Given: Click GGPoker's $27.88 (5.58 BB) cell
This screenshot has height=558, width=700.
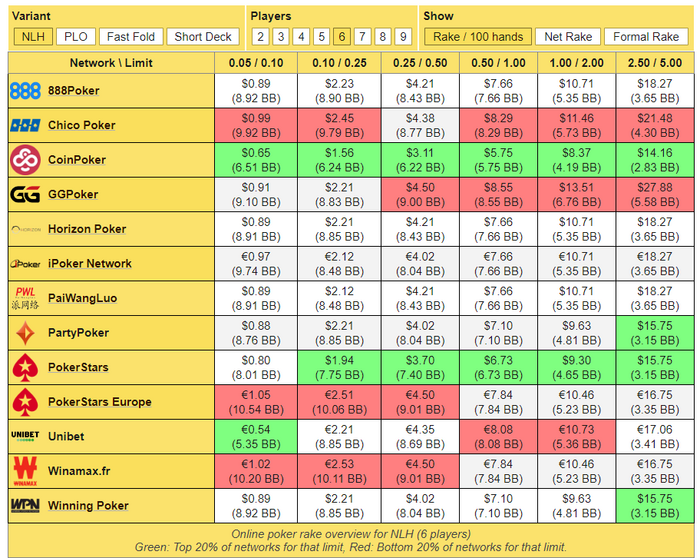Looking at the screenshot, I should (x=655, y=195).
